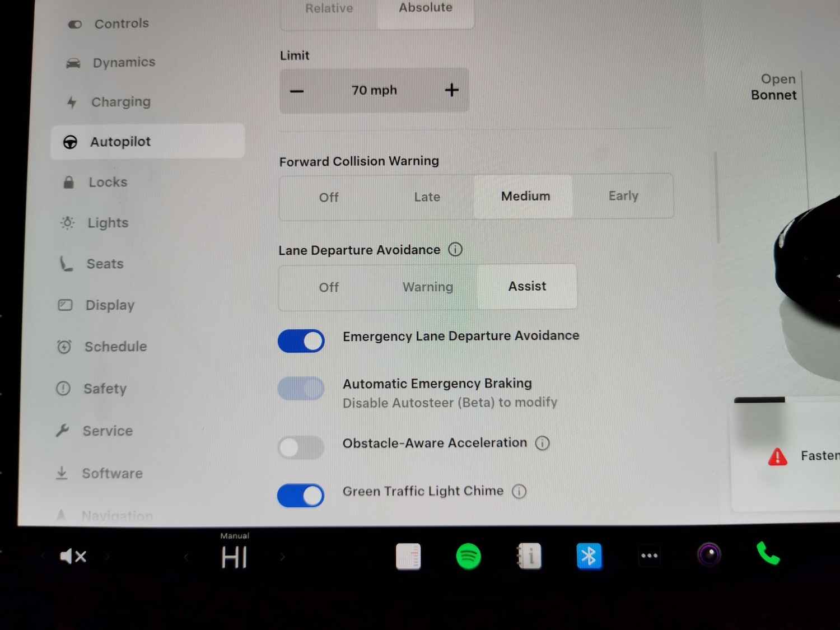
Task: Tap the Bluetooth icon in dock
Action: click(x=589, y=557)
